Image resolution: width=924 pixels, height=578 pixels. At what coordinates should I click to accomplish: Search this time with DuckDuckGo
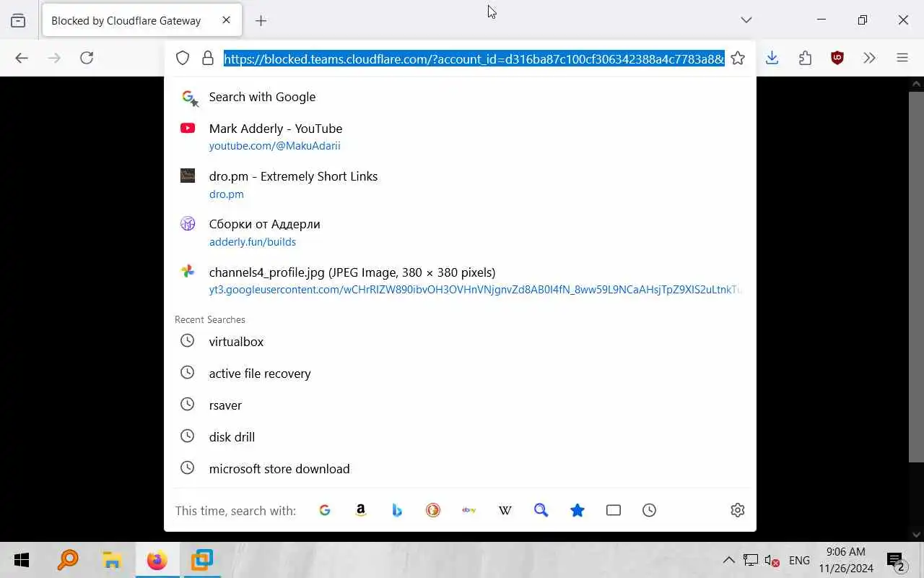[433, 510]
